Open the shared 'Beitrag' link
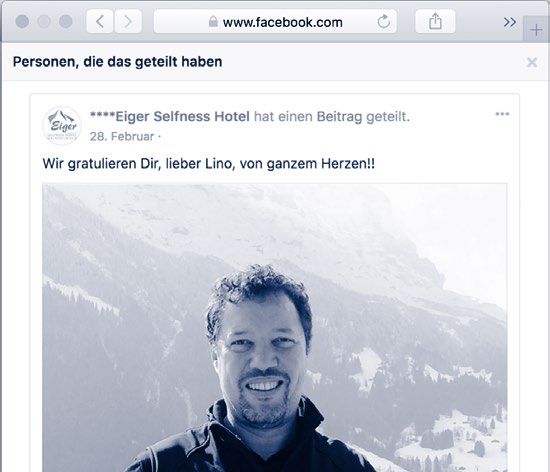 [339, 117]
